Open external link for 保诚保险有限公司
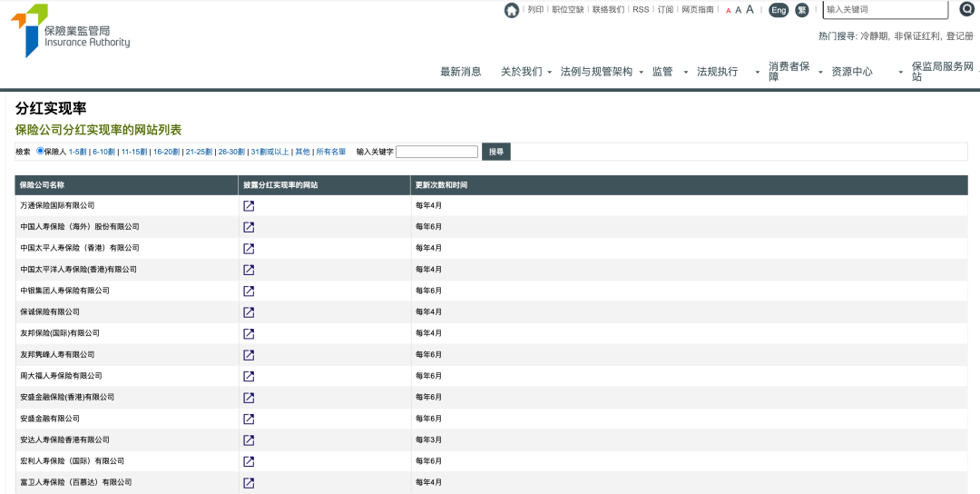This screenshot has width=980, height=494. tap(249, 312)
